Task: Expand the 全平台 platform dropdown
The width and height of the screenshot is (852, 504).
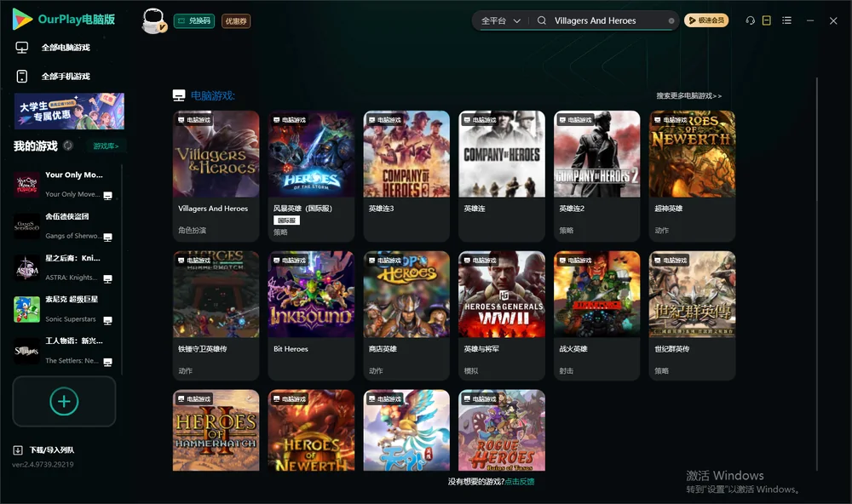Action: (500, 20)
